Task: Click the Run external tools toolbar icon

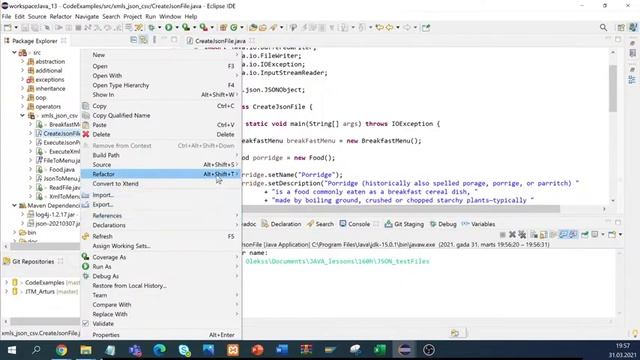Action: (203, 27)
